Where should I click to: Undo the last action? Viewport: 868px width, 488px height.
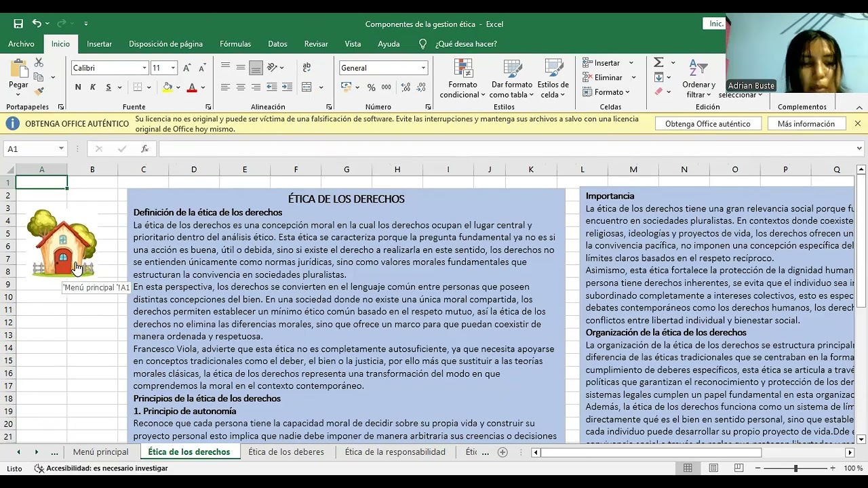click(37, 24)
